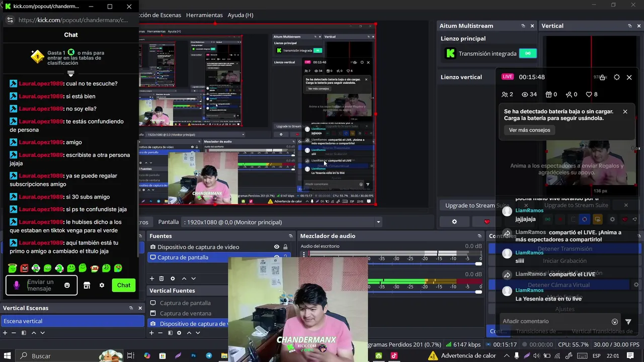Move source down in Fuentes panel
The height and width of the screenshot is (362, 644).
click(193, 279)
